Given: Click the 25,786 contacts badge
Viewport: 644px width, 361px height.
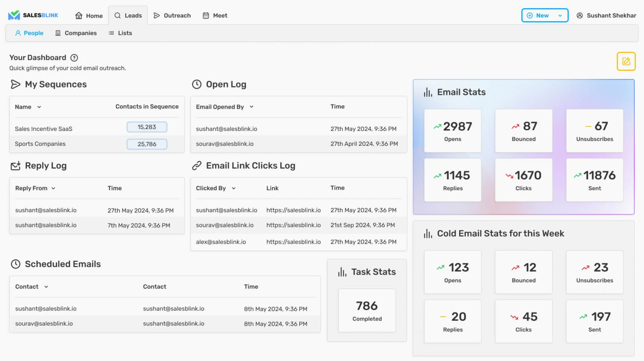Looking at the screenshot, I should tap(147, 144).
